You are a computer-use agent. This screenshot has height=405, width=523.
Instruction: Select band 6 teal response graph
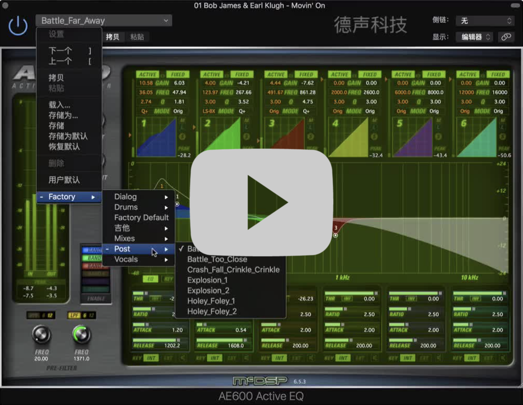[x=477, y=137]
